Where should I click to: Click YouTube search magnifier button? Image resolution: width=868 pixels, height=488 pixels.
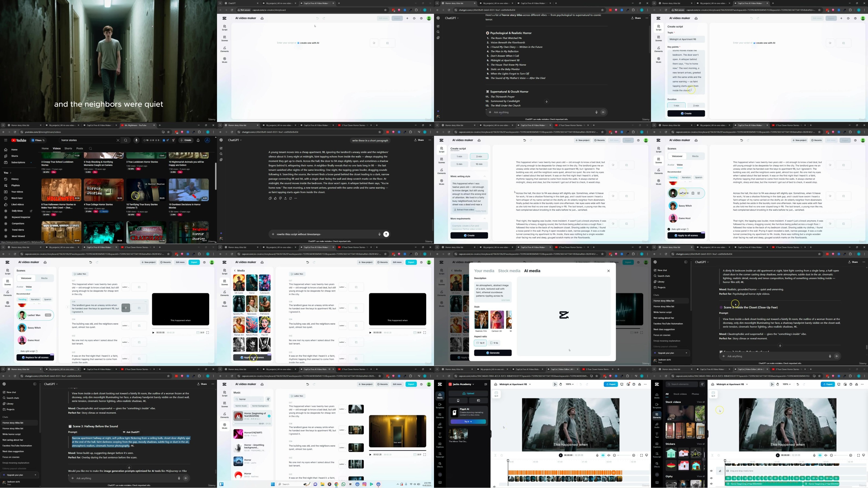click(x=126, y=140)
